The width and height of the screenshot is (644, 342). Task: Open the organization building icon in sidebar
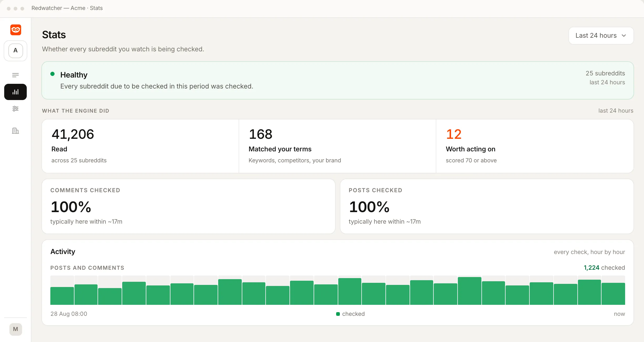(x=15, y=131)
